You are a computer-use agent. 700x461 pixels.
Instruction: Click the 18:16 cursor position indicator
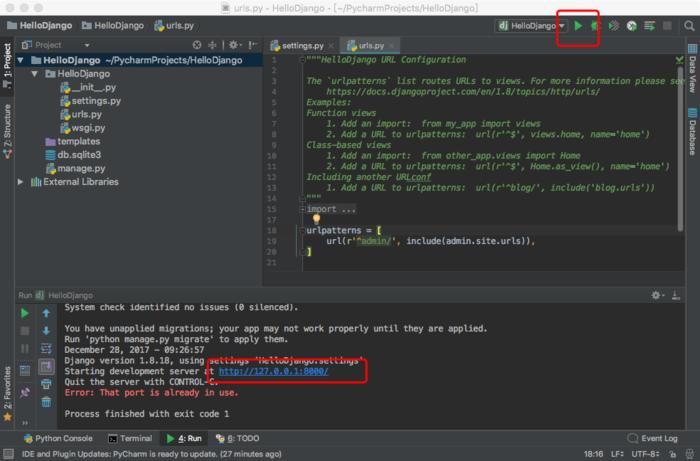[593, 454]
